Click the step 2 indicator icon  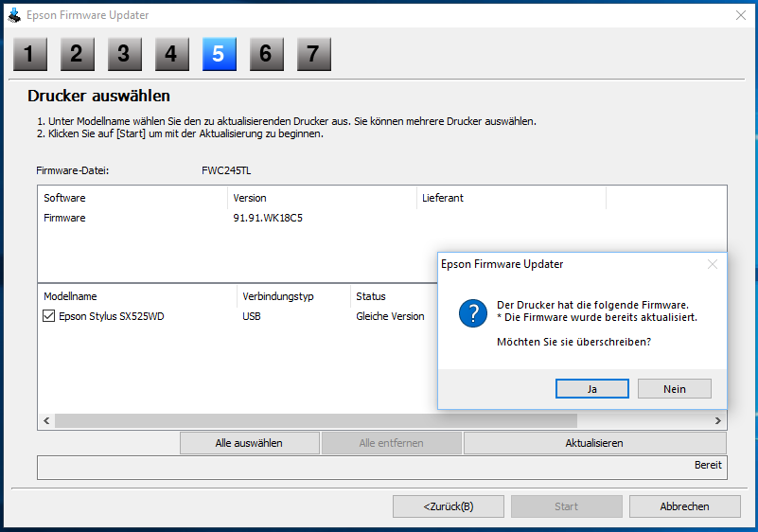pos(78,54)
